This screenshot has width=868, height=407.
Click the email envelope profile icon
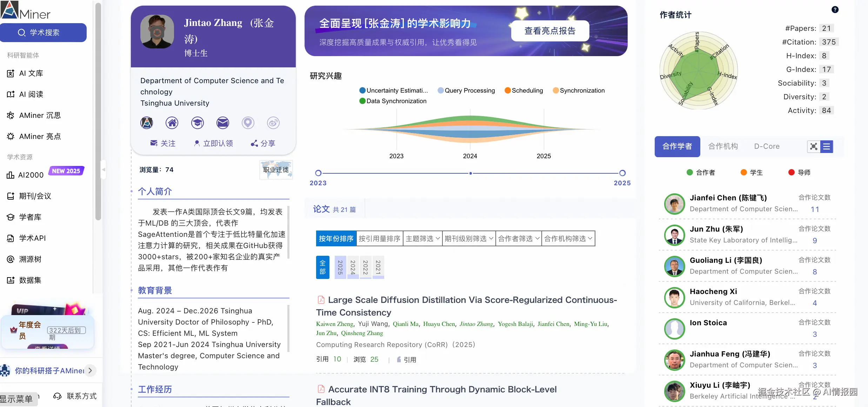[x=223, y=123]
